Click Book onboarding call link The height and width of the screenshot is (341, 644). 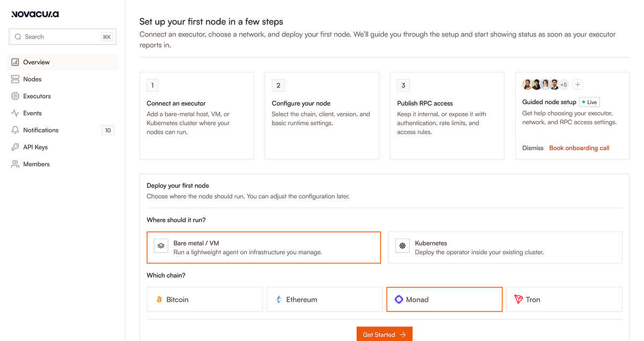579,148
